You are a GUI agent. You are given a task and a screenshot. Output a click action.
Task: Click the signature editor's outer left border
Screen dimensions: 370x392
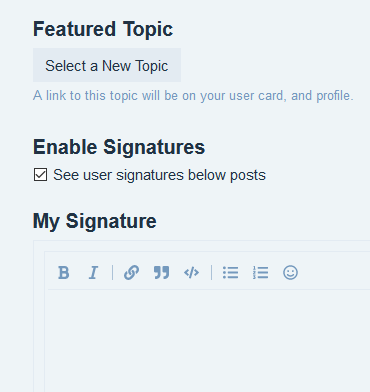point(34,317)
